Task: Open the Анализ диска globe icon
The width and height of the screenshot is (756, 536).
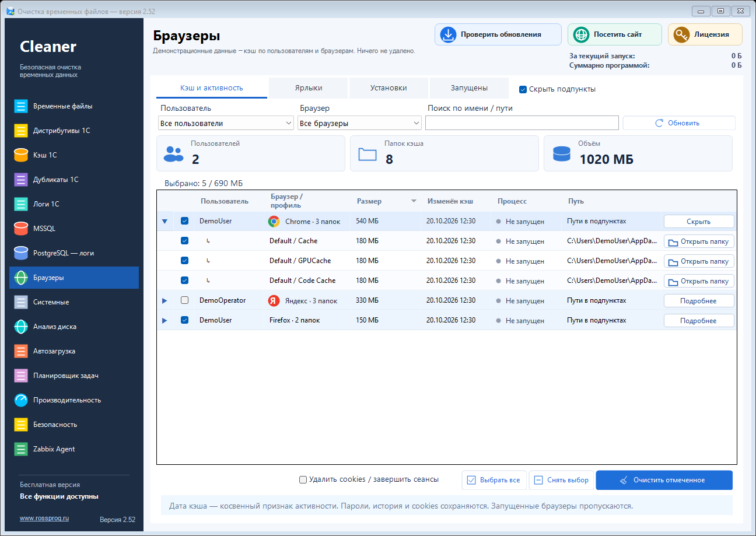Action: click(21, 327)
